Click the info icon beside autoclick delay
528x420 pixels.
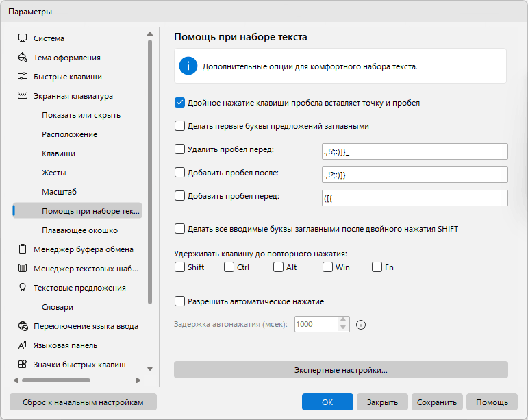click(x=361, y=325)
